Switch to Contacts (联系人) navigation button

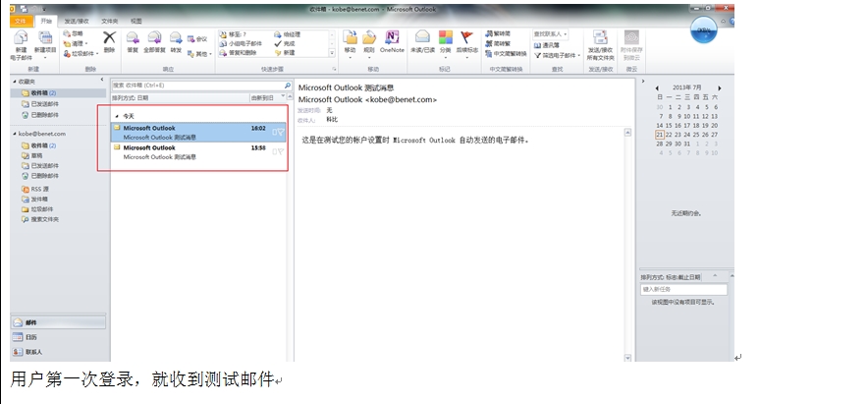click(58, 352)
